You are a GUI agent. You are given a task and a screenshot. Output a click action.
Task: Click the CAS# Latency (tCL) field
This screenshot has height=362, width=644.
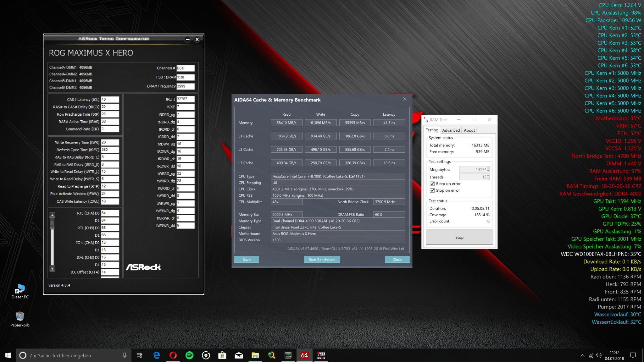110,100
